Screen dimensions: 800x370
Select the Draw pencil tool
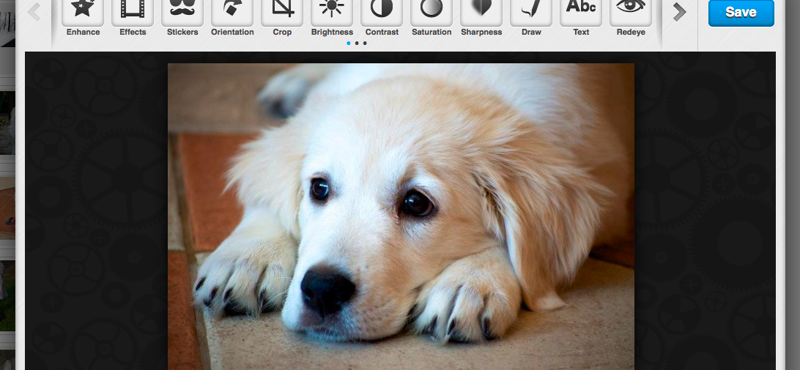click(x=531, y=12)
